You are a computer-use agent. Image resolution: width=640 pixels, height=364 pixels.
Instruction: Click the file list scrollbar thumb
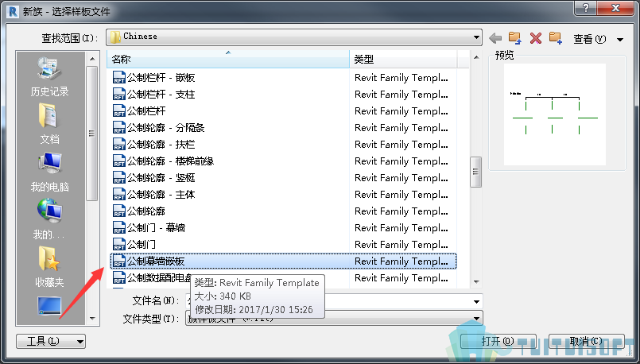pyautogui.click(x=476, y=172)
